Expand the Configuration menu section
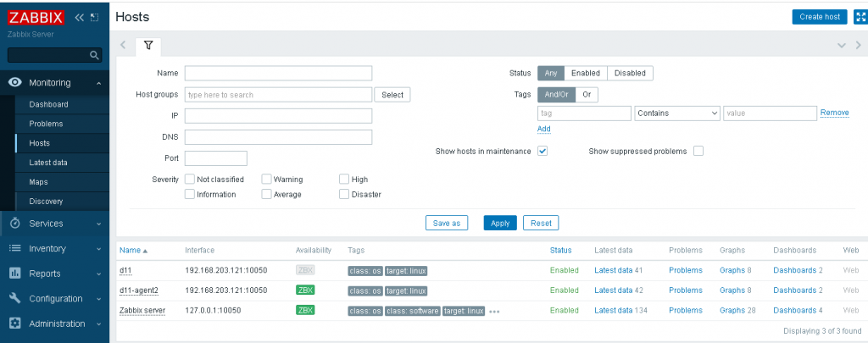This screenshot has height=343, width=868. [98, 299]
